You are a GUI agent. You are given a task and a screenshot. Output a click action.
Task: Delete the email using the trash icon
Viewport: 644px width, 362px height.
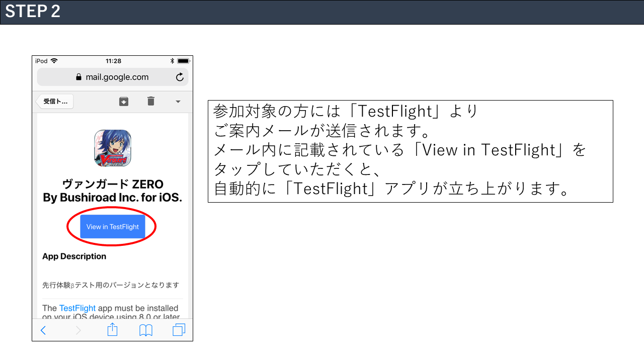click(x=150, y=102)
